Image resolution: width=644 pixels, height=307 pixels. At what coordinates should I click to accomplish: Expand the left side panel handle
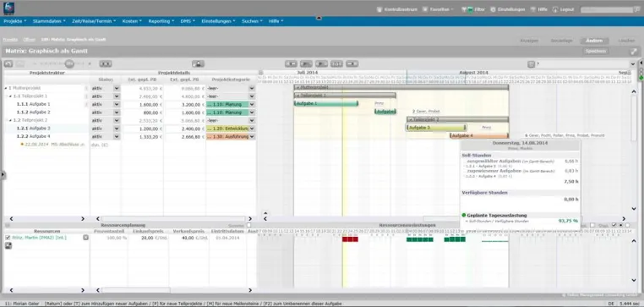pos(2,175)
